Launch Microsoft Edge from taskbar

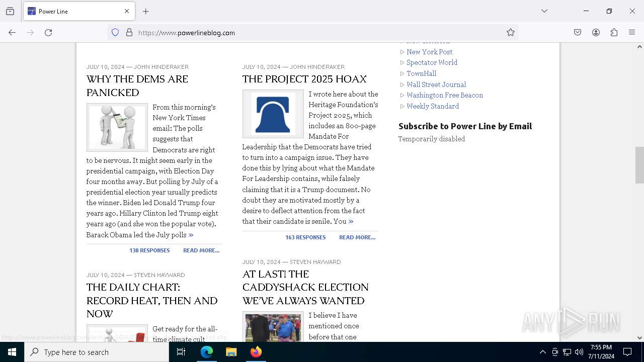207,352
